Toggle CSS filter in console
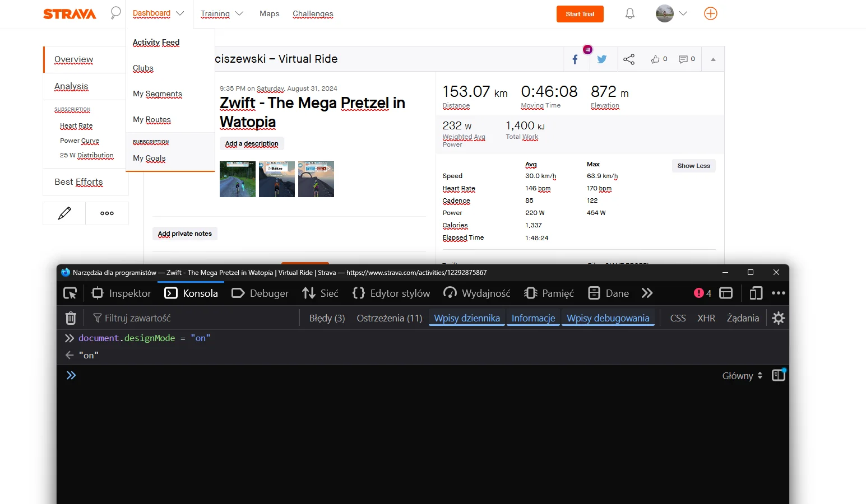 (678, 318)
